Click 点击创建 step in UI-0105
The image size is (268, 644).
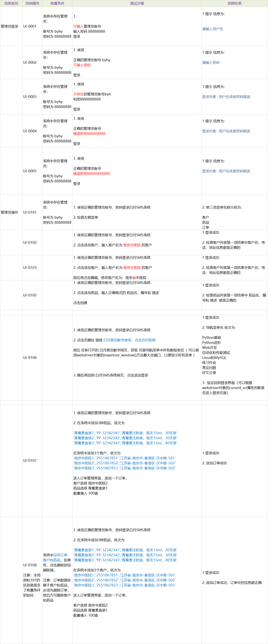pos(80,303)
